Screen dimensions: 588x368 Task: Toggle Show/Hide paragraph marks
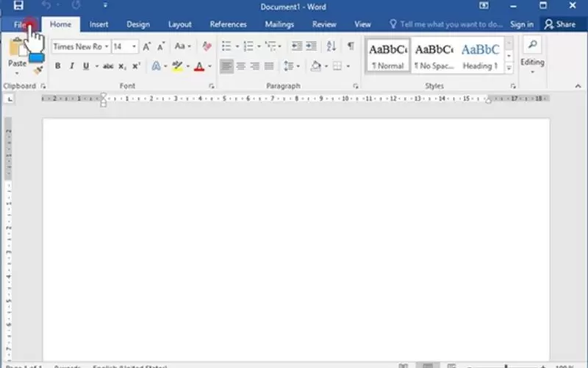pos(351,46)
